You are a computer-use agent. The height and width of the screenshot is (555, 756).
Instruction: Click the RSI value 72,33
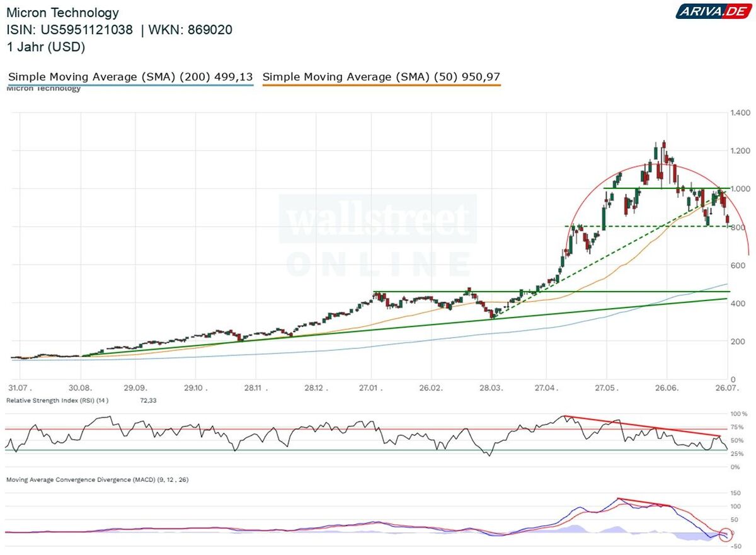148,400
